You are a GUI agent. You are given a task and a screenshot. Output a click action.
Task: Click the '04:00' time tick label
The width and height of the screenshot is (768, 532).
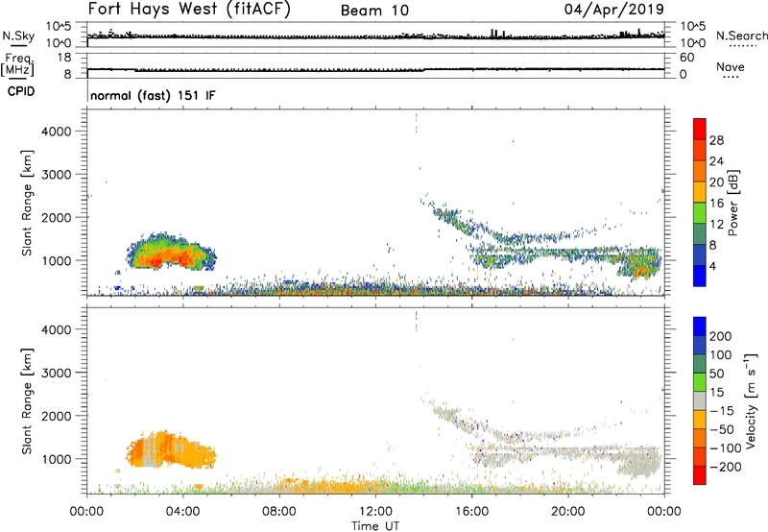tap(183, 512)
